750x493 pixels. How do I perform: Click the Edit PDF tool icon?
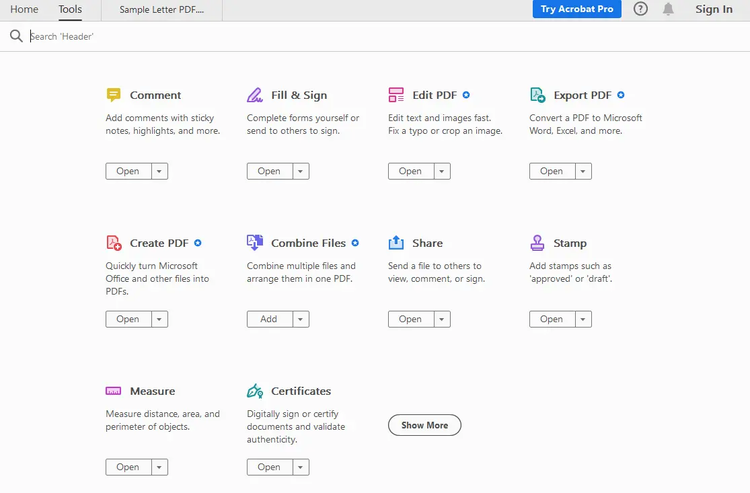tap(396, 95)
